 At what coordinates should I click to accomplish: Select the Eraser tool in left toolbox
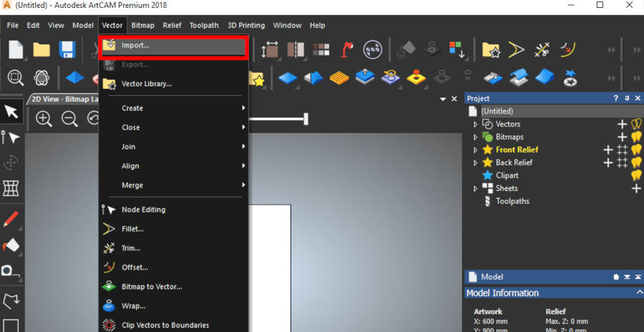(x=11, y=245)
